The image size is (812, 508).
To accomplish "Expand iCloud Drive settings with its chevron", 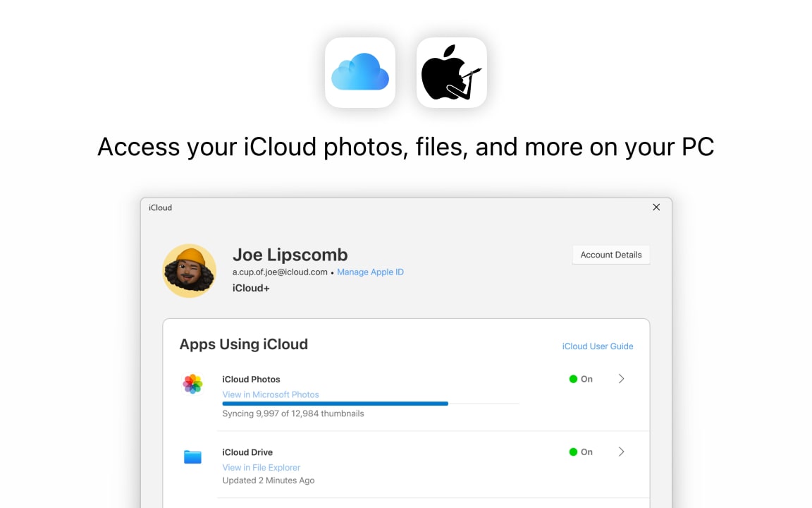I will pos(621,452).
